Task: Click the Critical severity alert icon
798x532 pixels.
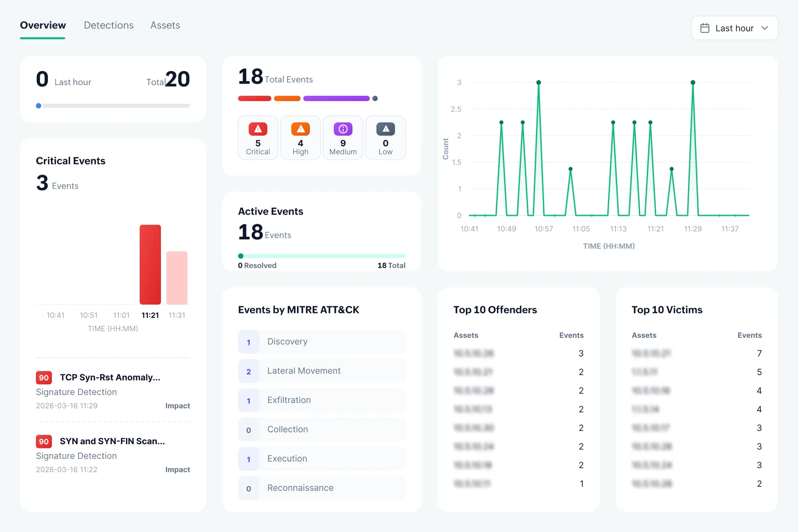Action: [x=258, y=129]
